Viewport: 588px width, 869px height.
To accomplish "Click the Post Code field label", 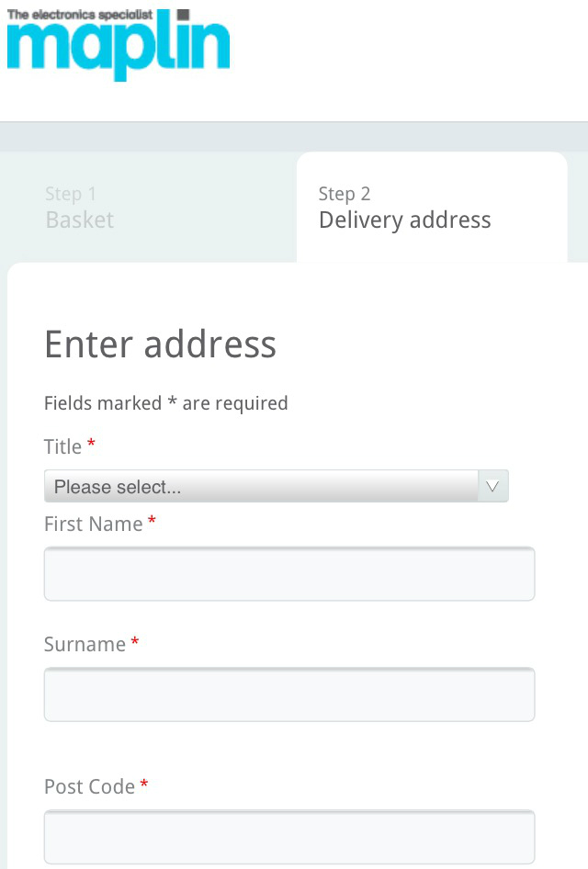I will [x=89, y=786].
